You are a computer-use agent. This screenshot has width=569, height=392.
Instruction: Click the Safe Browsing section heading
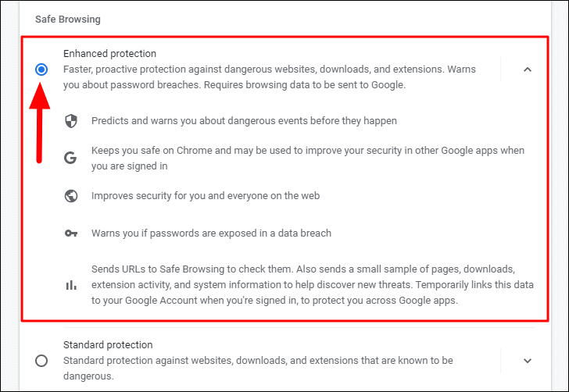coord(67,20)
